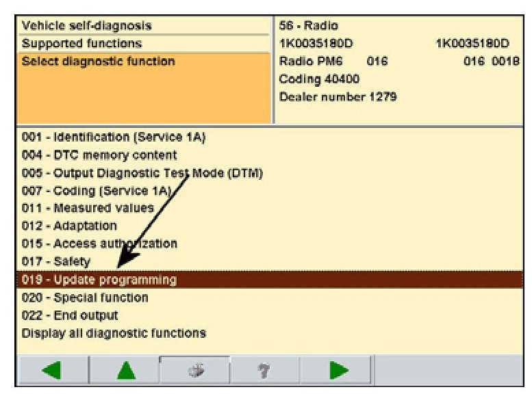Image resolution: width=532 pixels, height=396 pixels.
Task: Click the green left arrow back button
Action: 53,371
